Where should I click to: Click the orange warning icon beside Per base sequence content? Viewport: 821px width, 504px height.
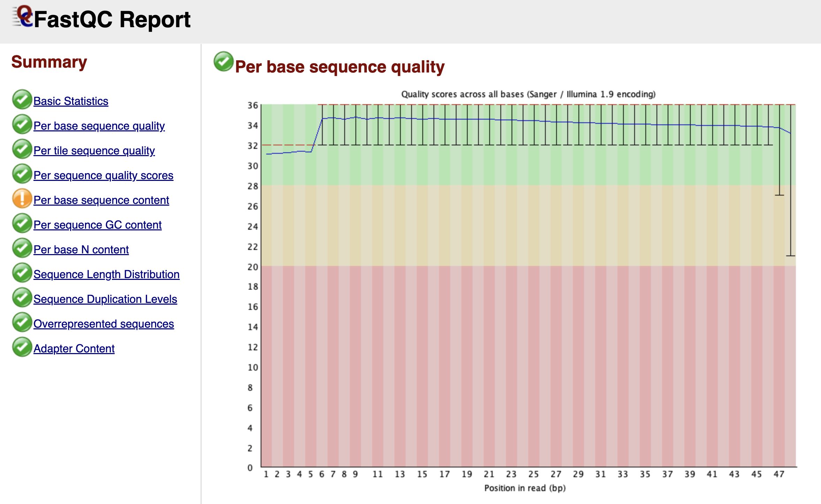[x=22, y=199]
